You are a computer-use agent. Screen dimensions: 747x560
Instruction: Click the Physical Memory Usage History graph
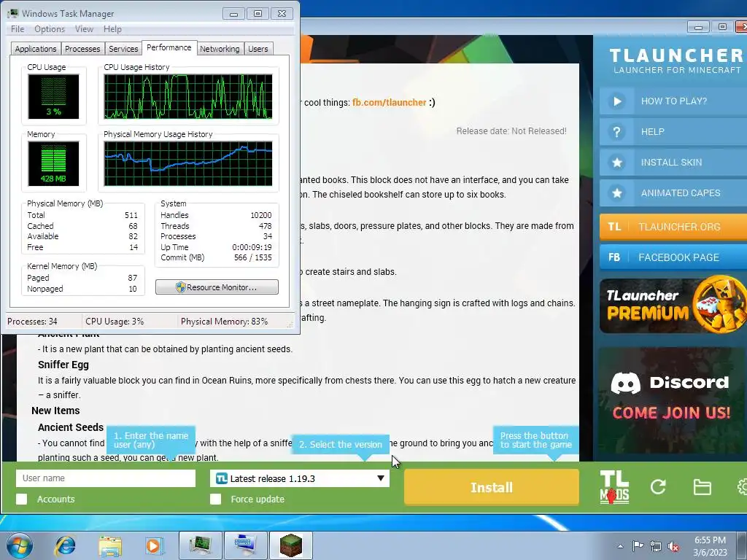[x=188, y=163]
